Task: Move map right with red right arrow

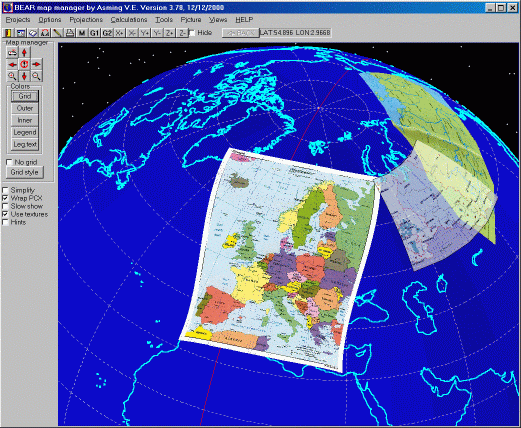Action: 36,64
